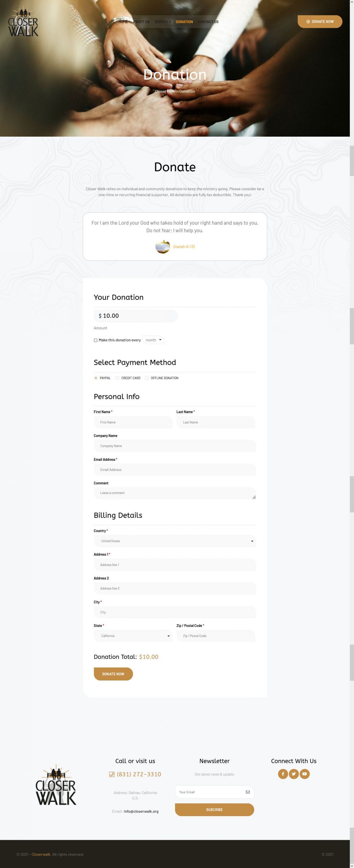354x868 pixels.
Task: Click the Closer Walk header logo
Action: (23, 23)
